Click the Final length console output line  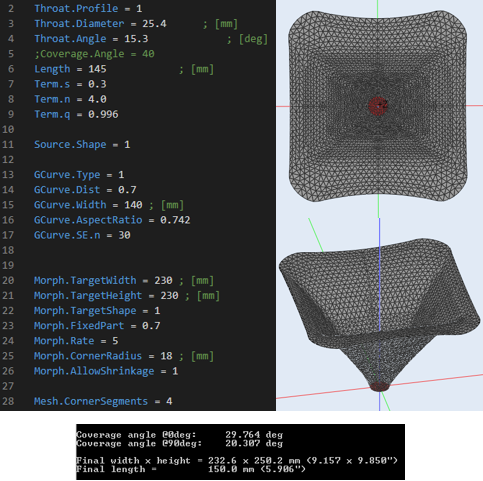coord(191,469)
